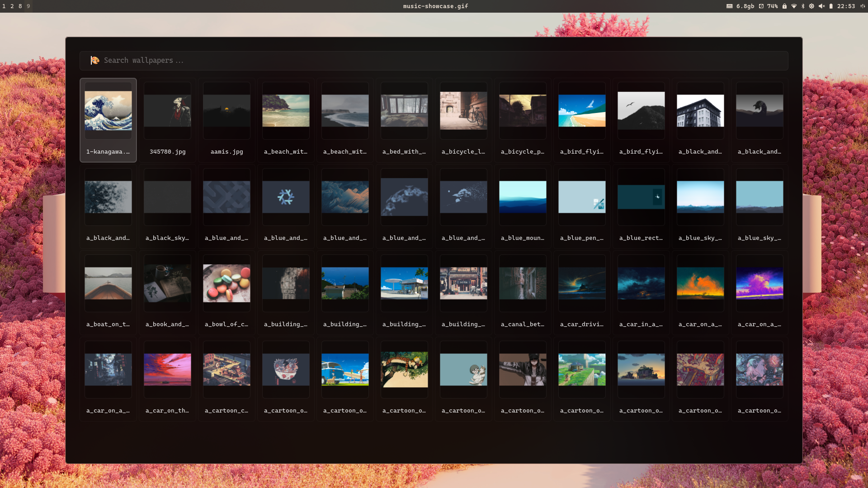Screen dimensions: 868x488
Task: Switch to workspace 8
Action: point(20,6)
